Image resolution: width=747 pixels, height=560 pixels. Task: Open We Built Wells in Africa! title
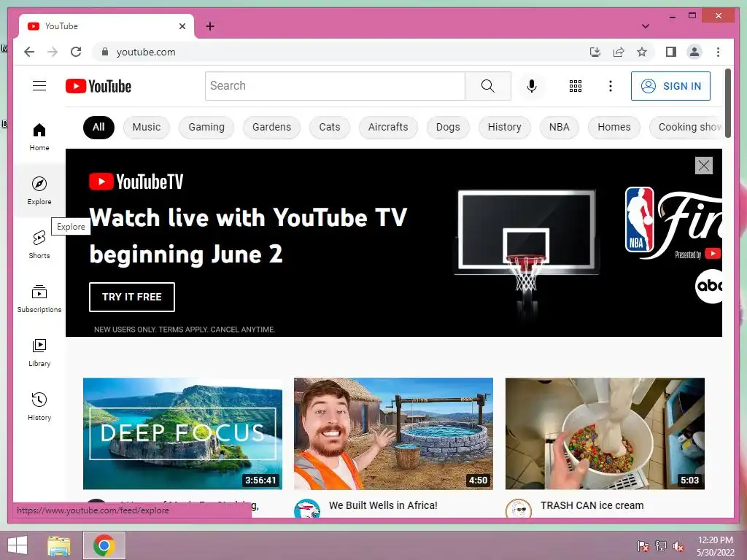383,505
